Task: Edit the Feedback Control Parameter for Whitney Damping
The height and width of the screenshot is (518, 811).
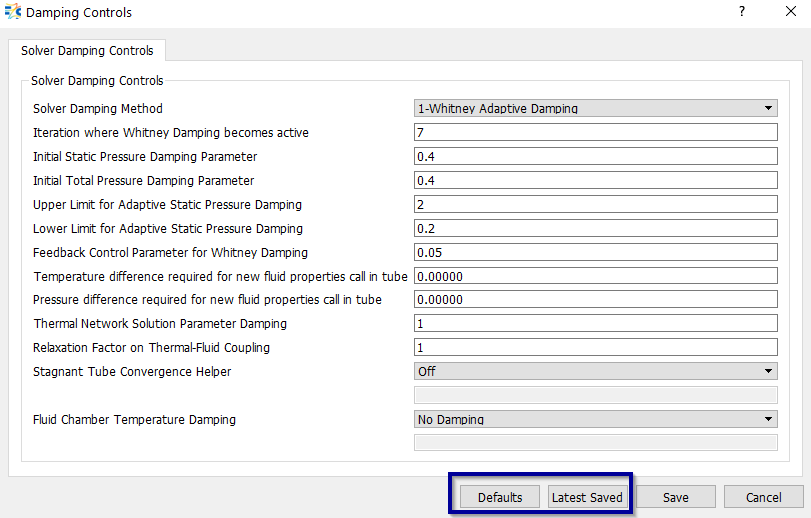Action: (596, 252)
